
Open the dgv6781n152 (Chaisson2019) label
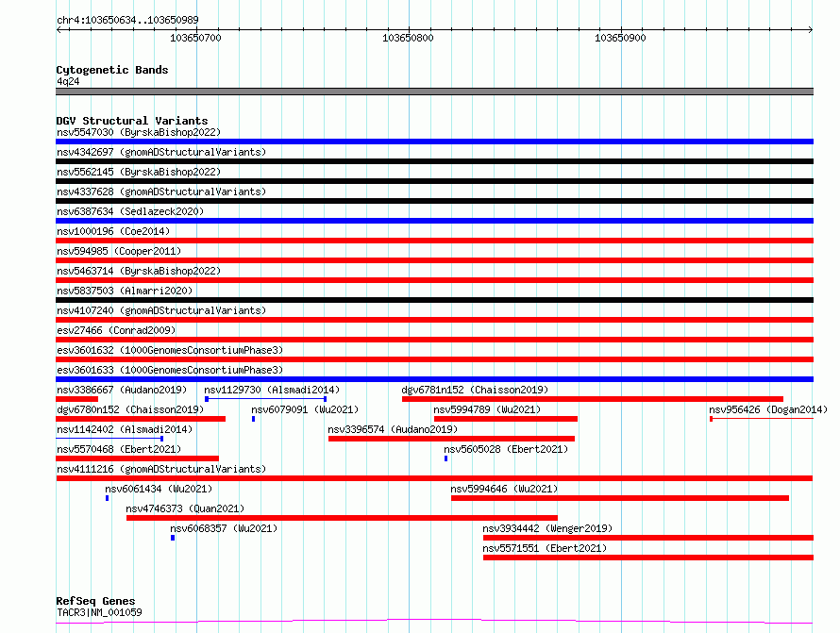coord(475,390)
